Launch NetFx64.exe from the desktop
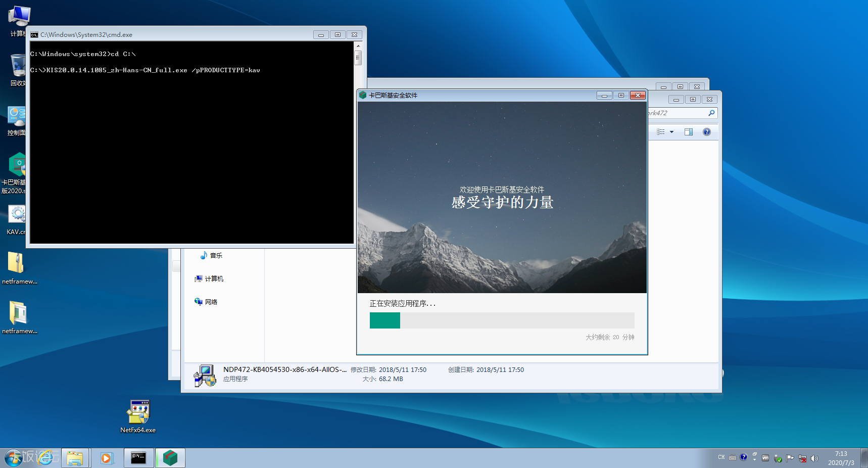 [138, 416]
